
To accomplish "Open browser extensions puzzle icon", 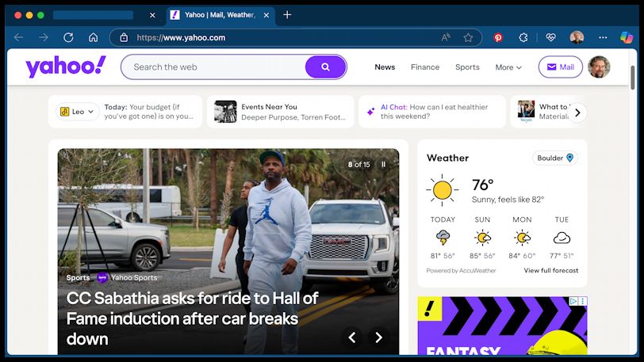I will [523, 38].
